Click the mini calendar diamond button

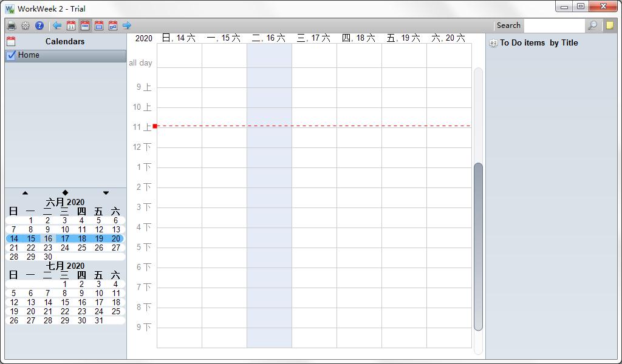tap(65, 192)
